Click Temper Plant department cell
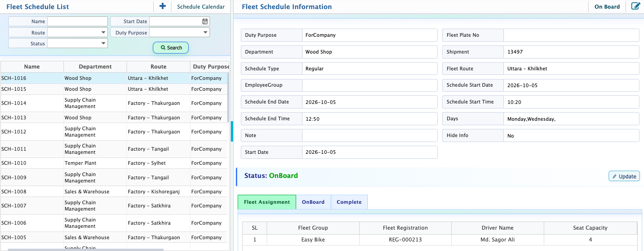644x251 pixels. (95, 163)
